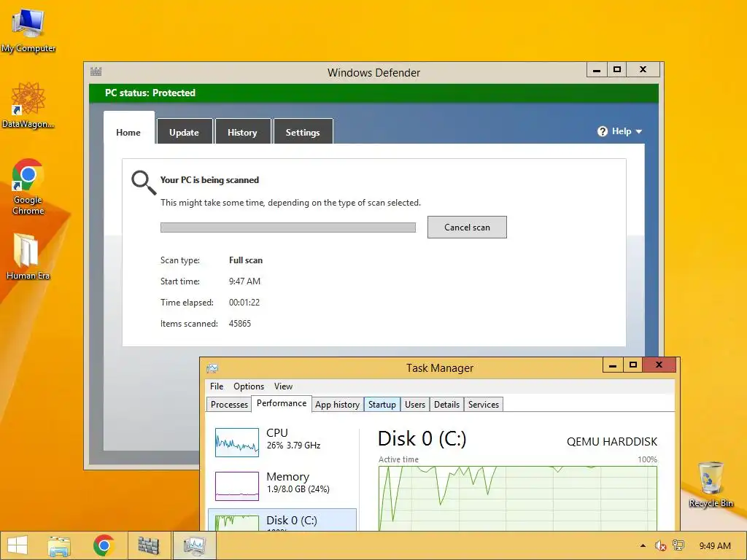Select Task Manager taskbar icon

pyautogui.click(x=194, y=545)
